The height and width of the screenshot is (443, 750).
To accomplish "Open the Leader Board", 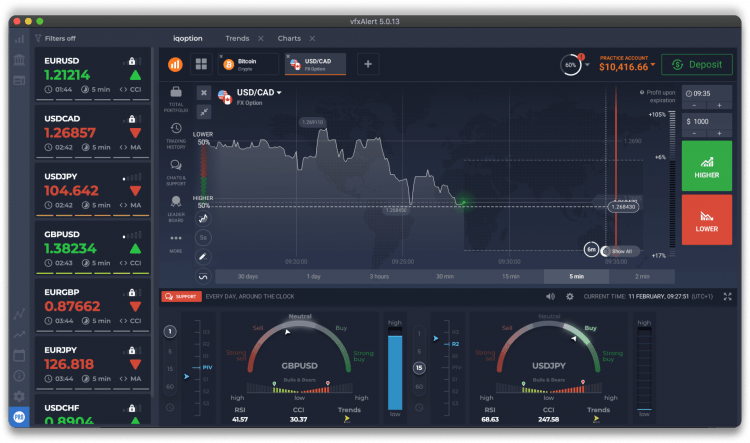I will 176,209.
